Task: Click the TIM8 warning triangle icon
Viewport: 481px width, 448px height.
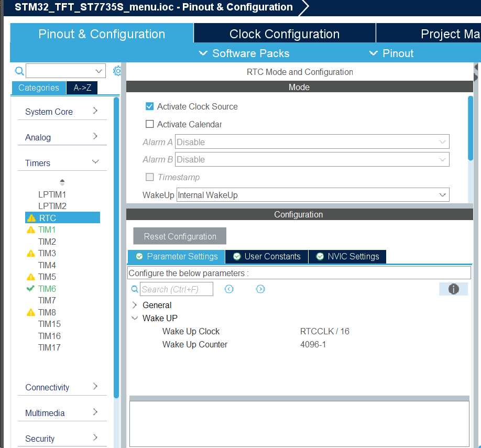Action: [x=31, y=312]
